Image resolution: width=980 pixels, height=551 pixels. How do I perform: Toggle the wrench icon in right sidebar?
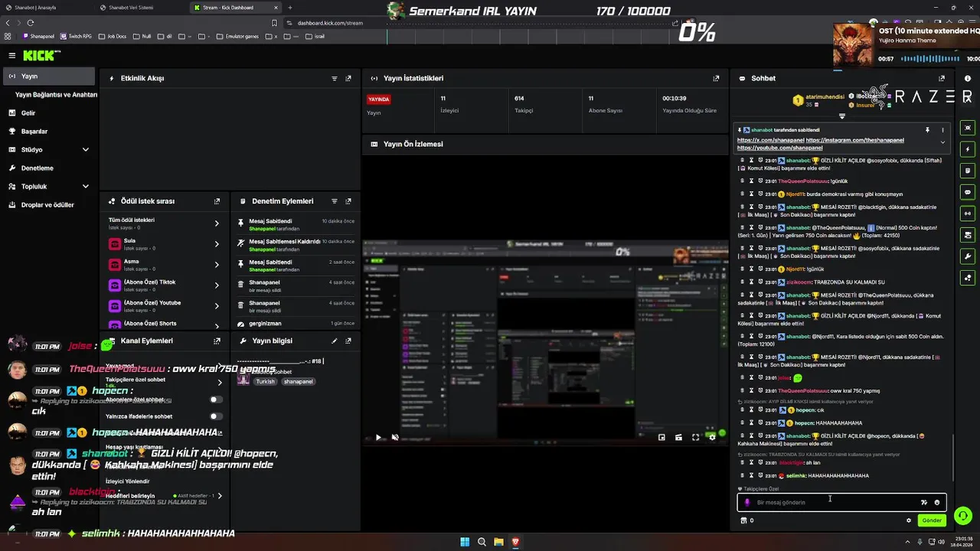pyautogui.click(x=968, y=256)
